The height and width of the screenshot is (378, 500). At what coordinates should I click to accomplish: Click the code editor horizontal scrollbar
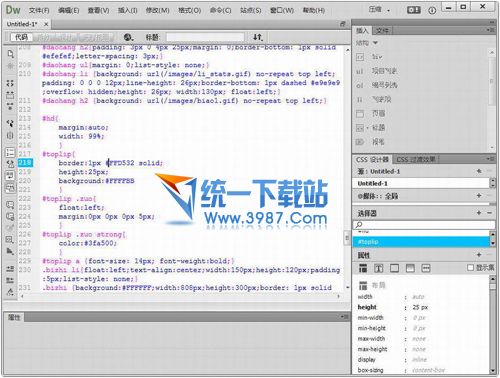180,296
